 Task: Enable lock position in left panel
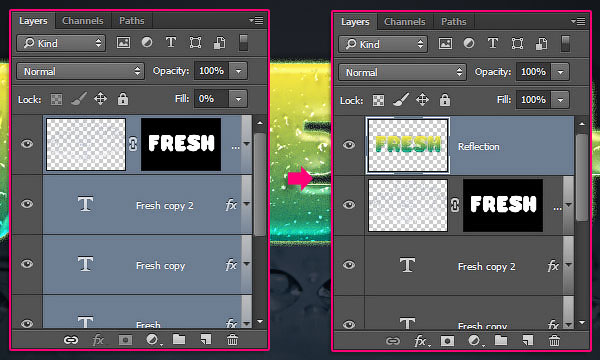pos(100,99)
